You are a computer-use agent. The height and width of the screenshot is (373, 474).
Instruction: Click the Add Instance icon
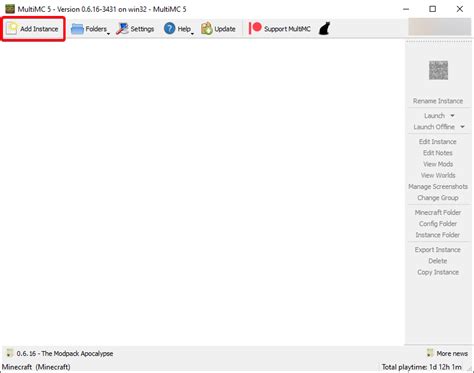click(x=12, y=29)
